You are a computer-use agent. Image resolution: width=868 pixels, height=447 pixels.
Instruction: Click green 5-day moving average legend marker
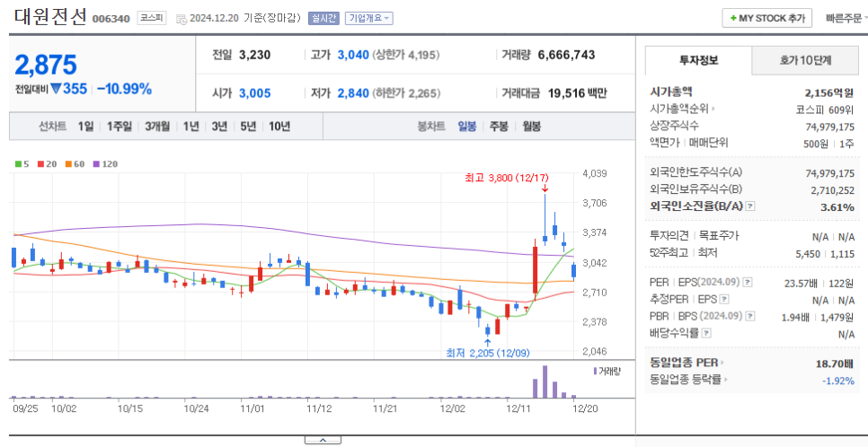(18, 164)
